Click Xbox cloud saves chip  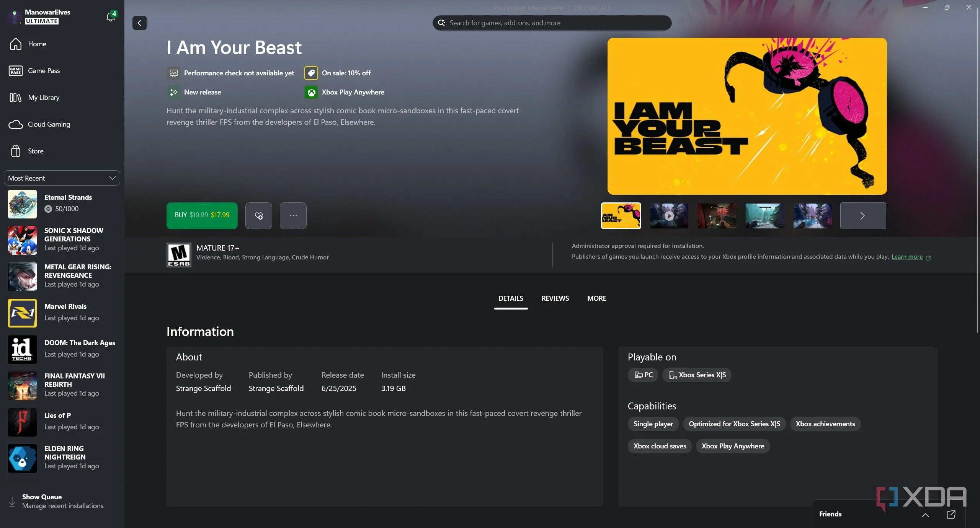[x=660, y=446]
